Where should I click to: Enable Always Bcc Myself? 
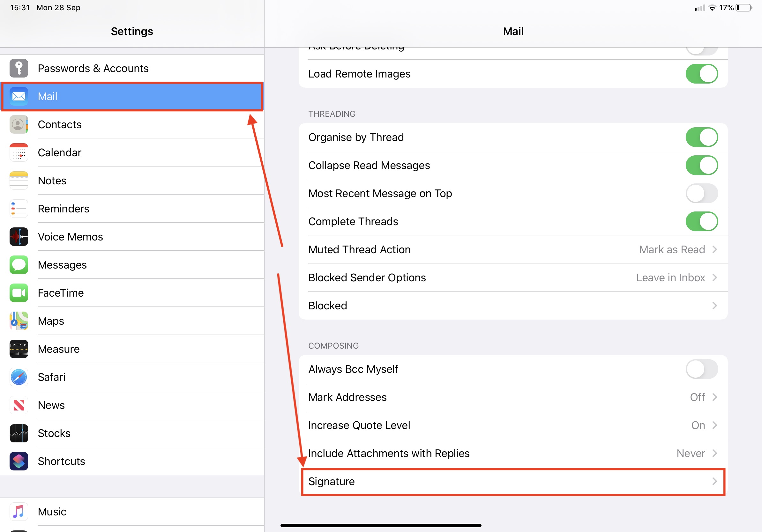tap(702, 369)
